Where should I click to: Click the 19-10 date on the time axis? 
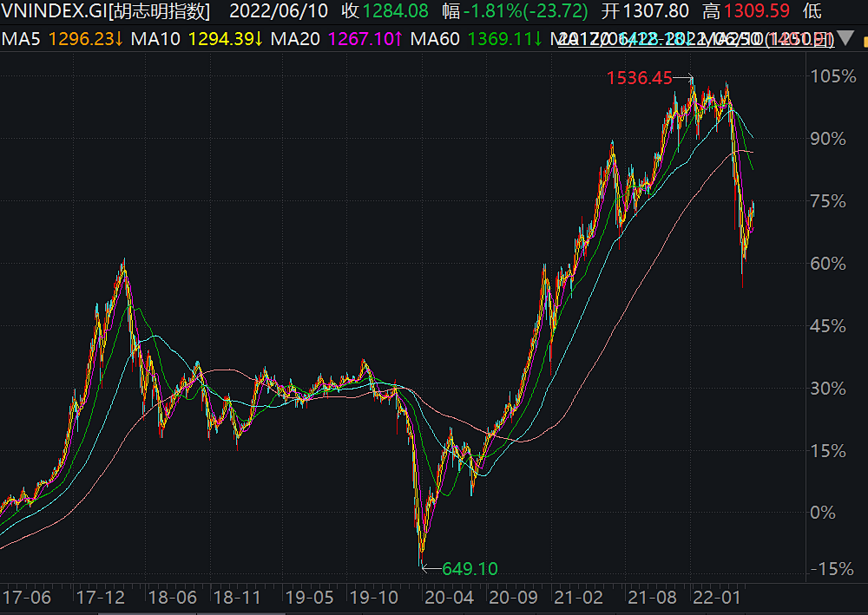[374, 598]
